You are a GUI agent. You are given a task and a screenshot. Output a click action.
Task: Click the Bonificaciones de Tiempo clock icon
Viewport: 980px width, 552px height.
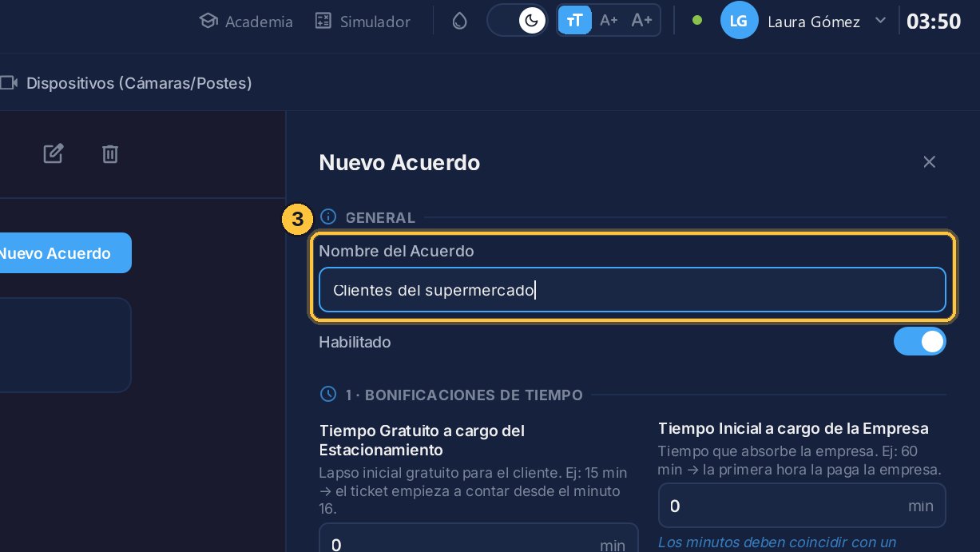pyautogui.click(x=328, y=394)
